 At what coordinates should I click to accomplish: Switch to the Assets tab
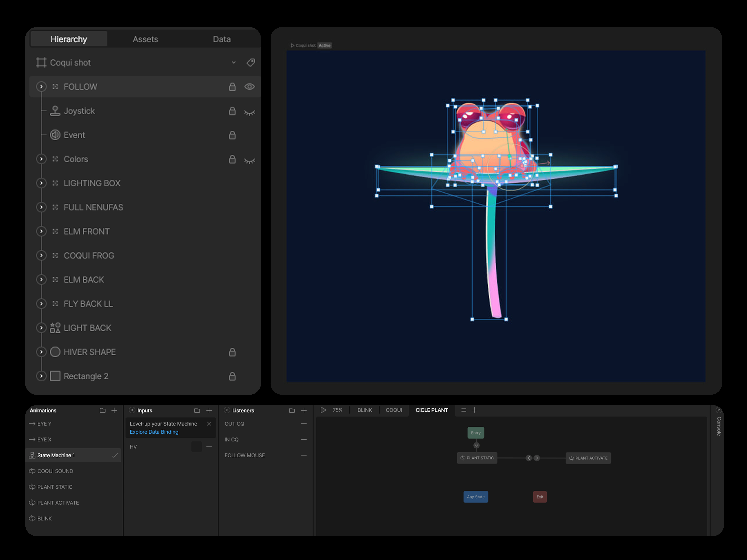145,39
